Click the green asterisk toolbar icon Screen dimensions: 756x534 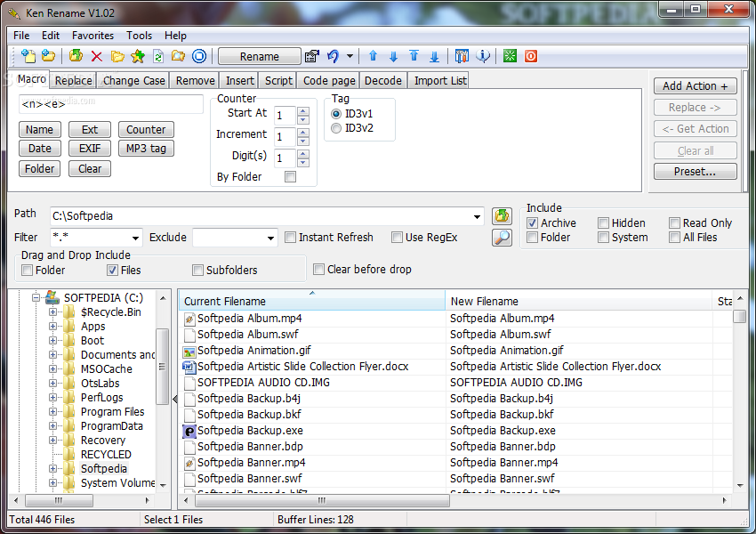[x=510, y=56]
